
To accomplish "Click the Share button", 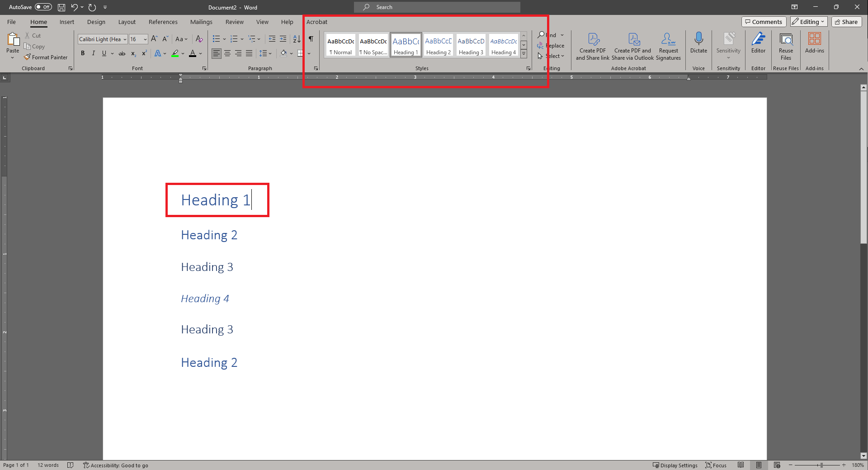I will tap(846, 22).
